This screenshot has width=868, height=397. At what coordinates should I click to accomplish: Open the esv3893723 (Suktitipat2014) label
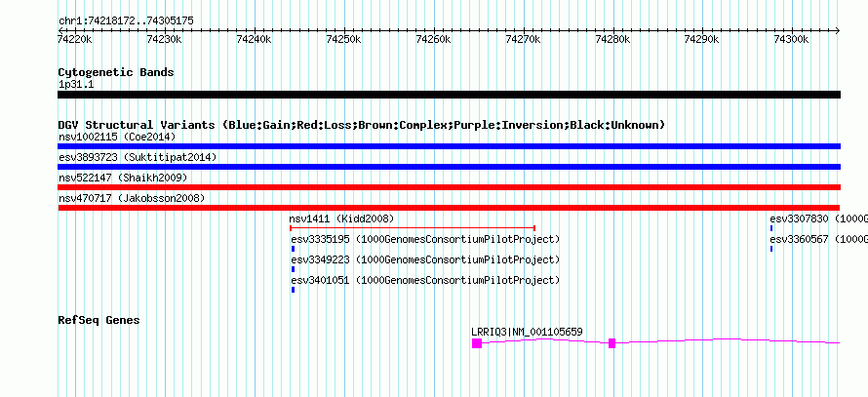coord(138,157)
